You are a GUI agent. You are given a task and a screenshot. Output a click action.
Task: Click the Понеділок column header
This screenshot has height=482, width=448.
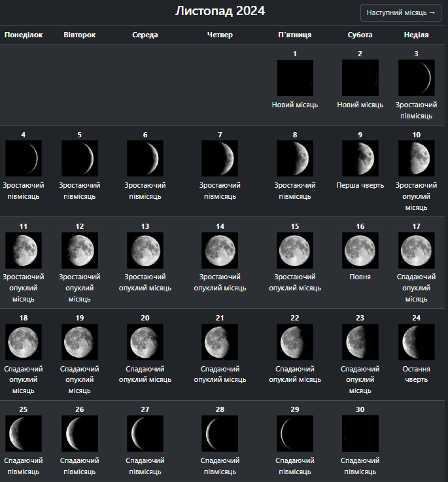[24, 35]
